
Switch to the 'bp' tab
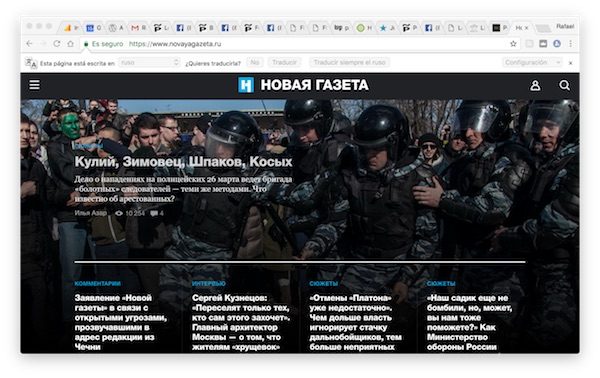click(342, 28)
